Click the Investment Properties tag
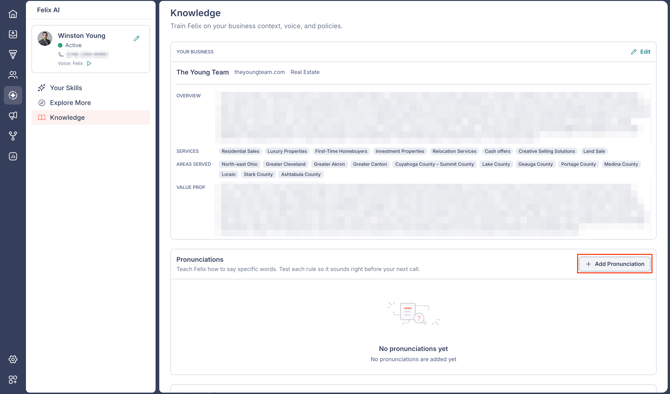670x394 pixels. pos(400,151)
